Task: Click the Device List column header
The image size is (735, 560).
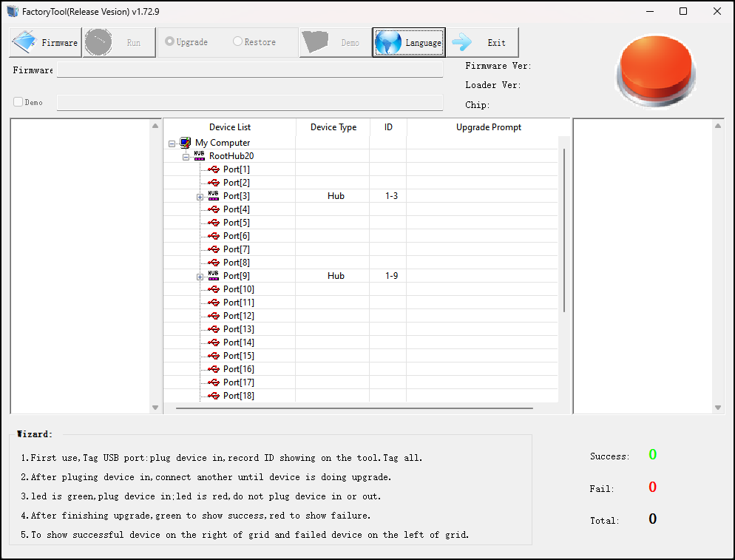Action: coord(230,127)
